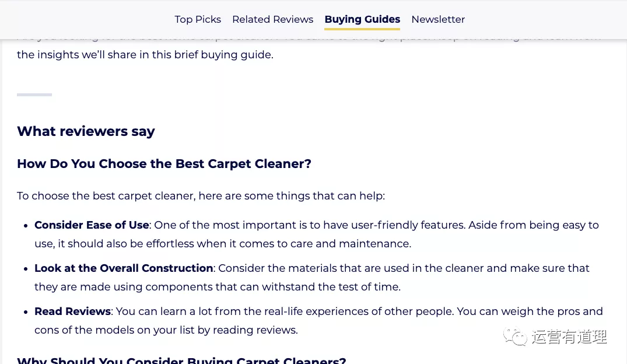Click the 'What reviewers say' heading
This screenshot has height=364, width=627.
(86, 131)
